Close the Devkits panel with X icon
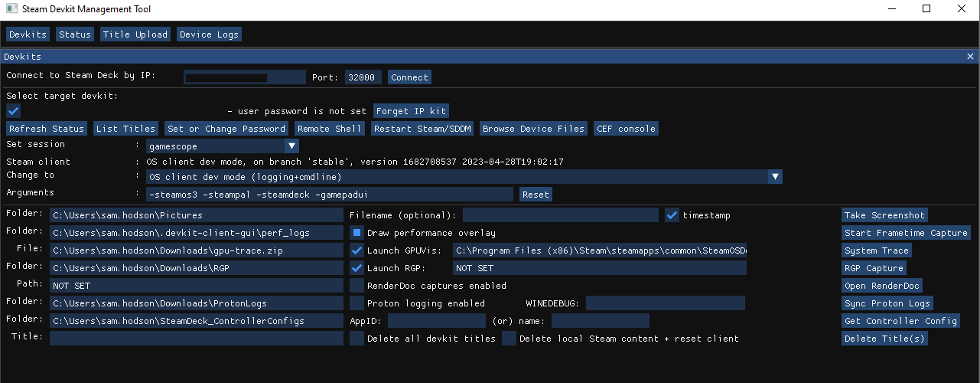 (x=970, y=57)
